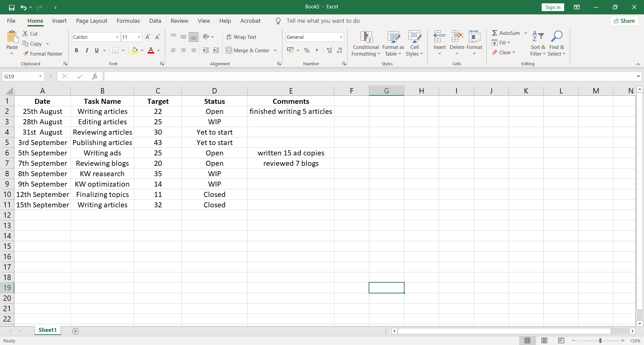Open the General number format dropdown
Viewport: 644px width, 345px height.
coord(341,37)
